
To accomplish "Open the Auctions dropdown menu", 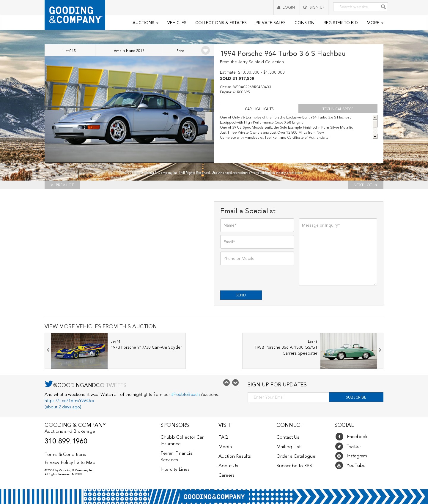I will [x=145, y=23].
